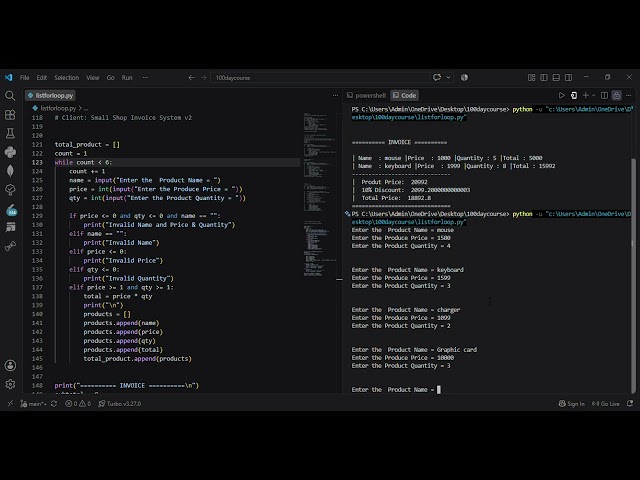This screenshot has width=640, height=480.
Task: Click the main branch indicator
Action: (33, 404)
